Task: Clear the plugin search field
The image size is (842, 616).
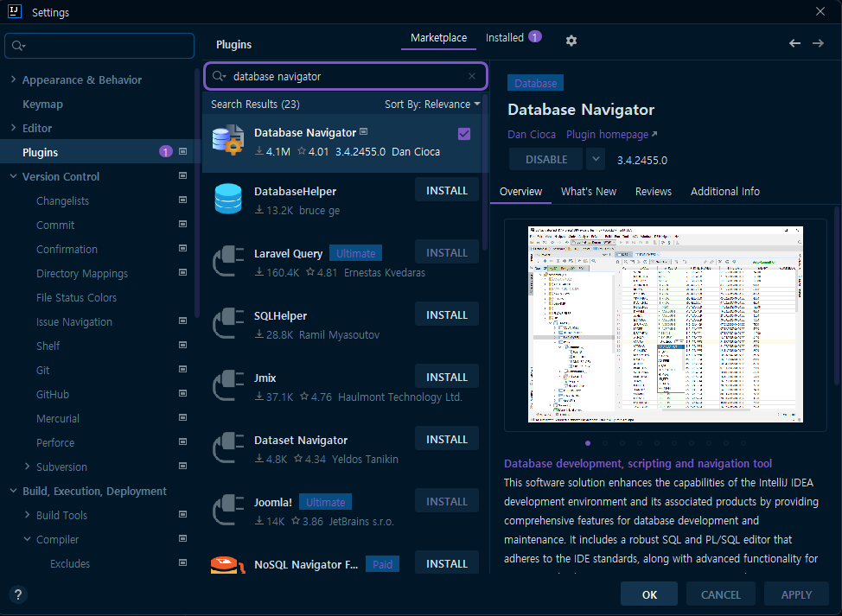Action: [471, 76]
